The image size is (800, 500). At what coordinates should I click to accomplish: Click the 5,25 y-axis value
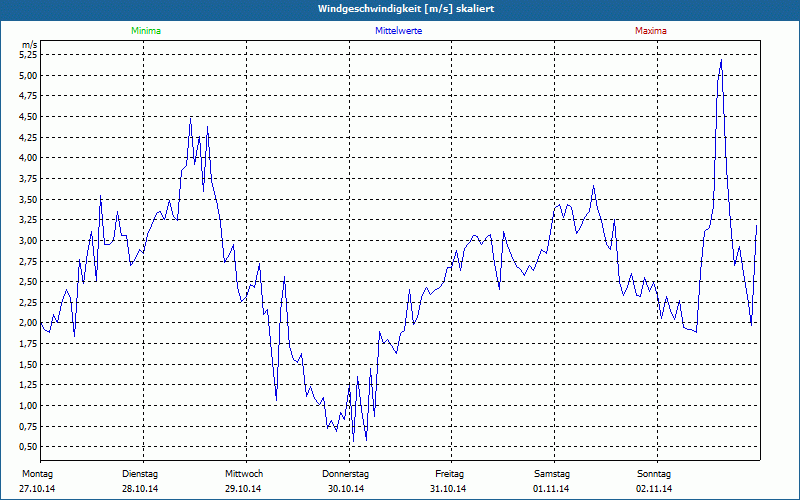pos(29,54)
